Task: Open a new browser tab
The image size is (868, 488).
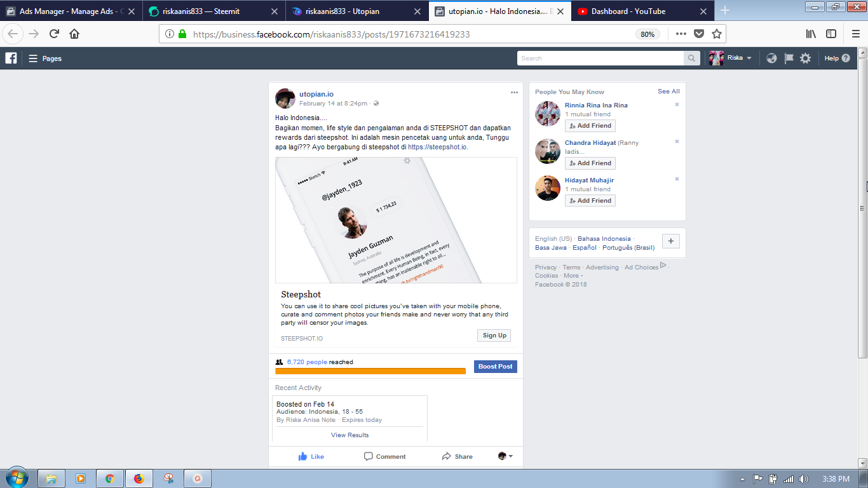Action: point(724,10)
